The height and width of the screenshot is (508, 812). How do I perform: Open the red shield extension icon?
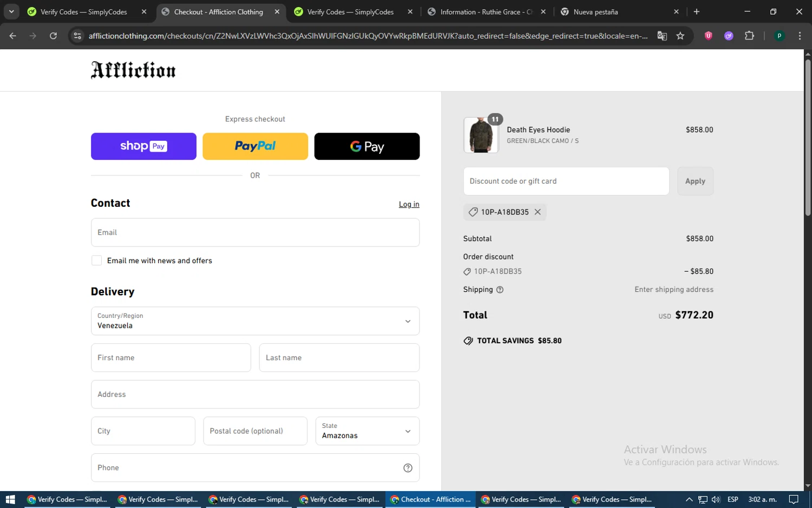[x=708, y=36]
